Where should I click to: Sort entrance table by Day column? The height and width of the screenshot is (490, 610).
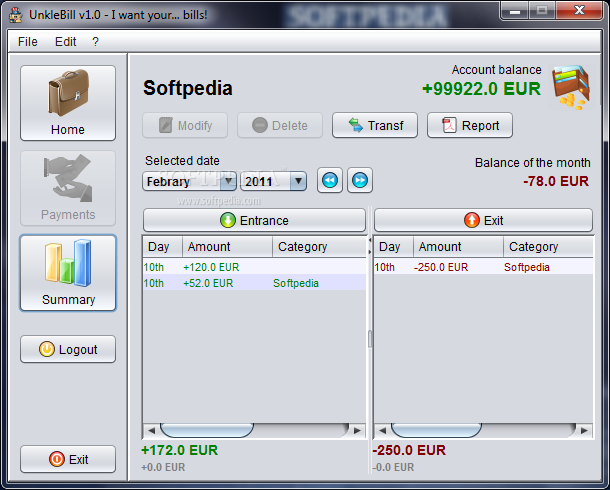163,247
